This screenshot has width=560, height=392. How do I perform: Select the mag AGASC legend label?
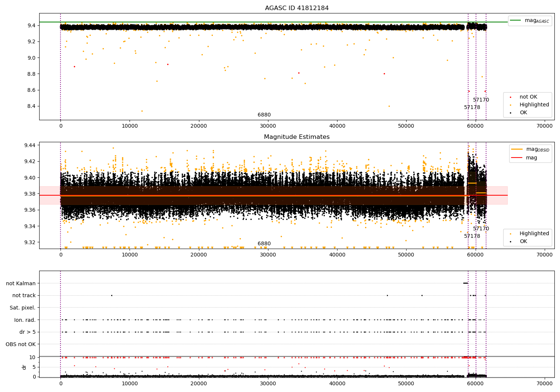[x=537, y=21]
